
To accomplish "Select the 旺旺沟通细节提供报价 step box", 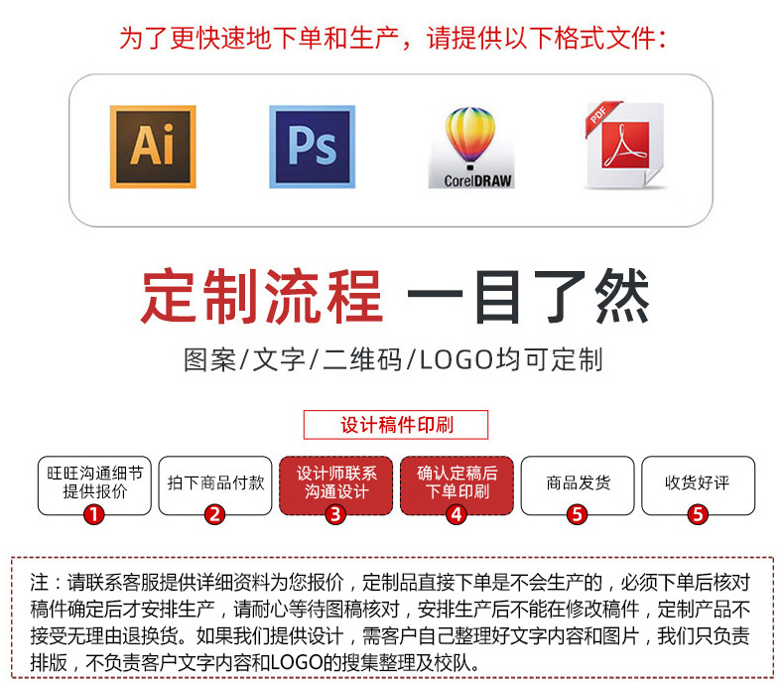I will 94,485.
